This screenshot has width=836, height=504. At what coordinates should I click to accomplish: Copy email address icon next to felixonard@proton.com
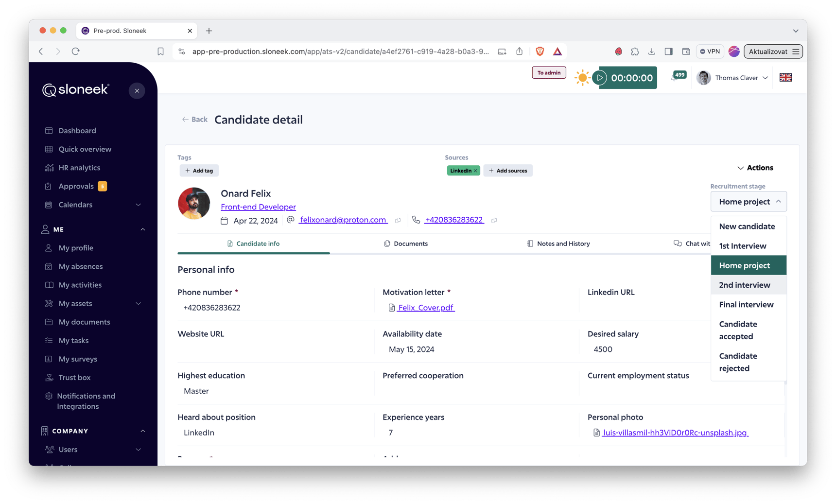point(398,220)
